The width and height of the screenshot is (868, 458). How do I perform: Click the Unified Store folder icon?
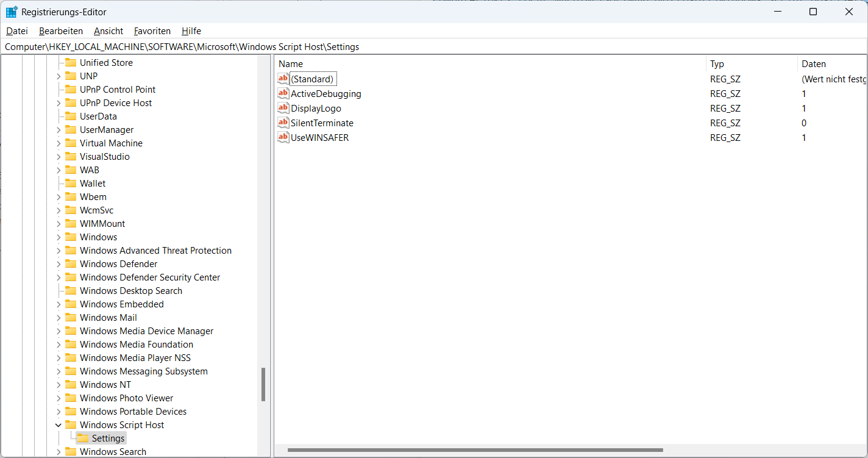(x=71, y=63)
